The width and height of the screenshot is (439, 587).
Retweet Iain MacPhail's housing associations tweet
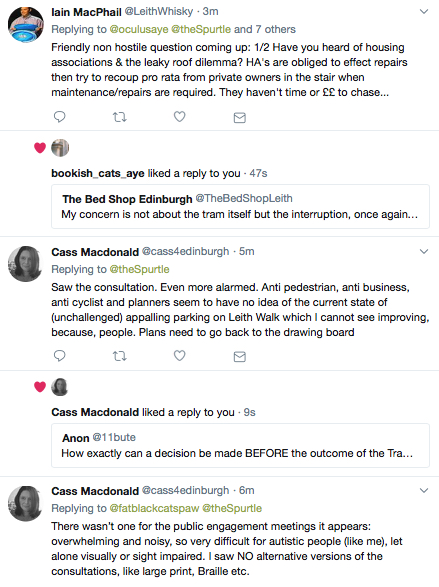coord(120,117)
